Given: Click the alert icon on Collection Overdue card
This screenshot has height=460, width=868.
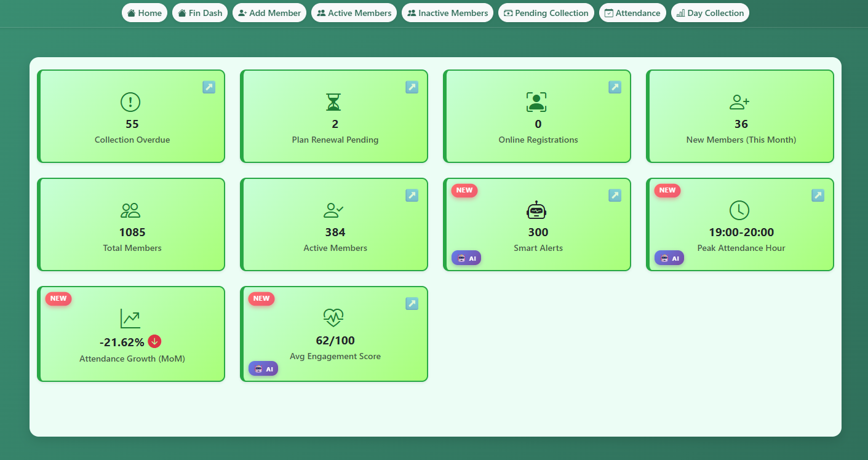Looking at the screenshot, I should pyautogui.click(x=131, y=102).
